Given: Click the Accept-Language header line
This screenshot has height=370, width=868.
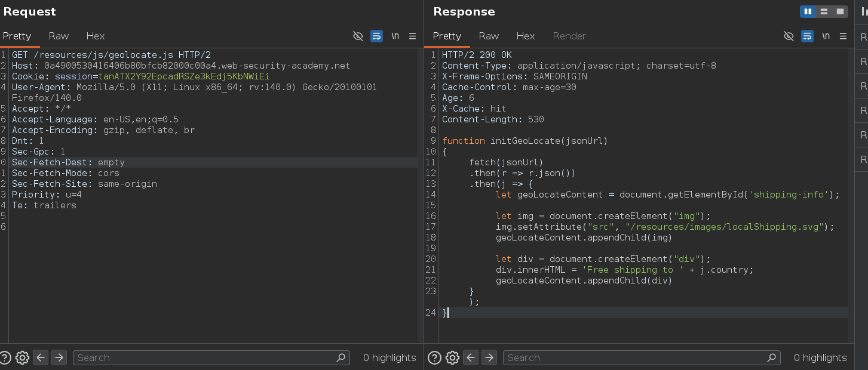Looking at the screenshot, I should [x=95, y=119].
